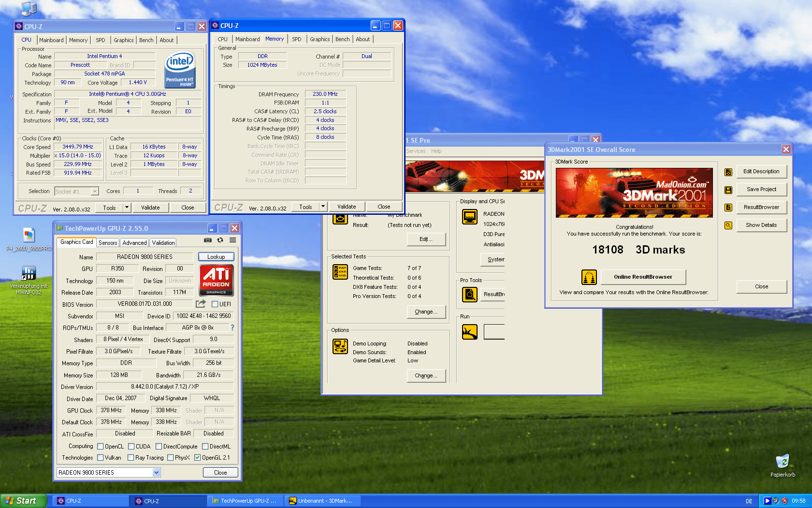Toggle the CUDA checkbox
The height and width of the screenshot is (508, 812).
point(131,446)
